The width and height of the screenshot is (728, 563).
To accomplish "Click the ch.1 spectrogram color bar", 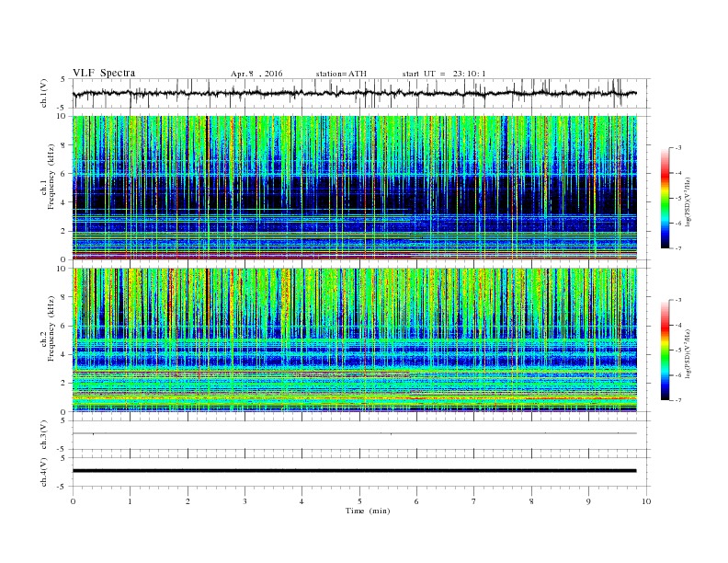I will coord(665,198).
